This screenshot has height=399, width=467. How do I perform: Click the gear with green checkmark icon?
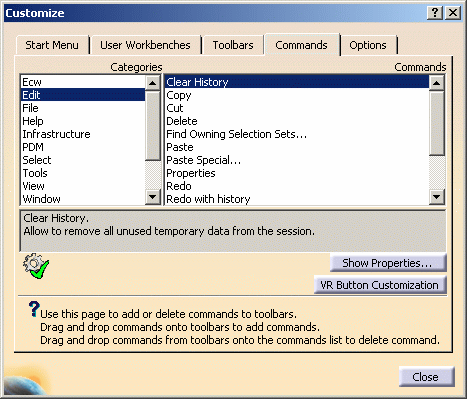pos(36,266)
